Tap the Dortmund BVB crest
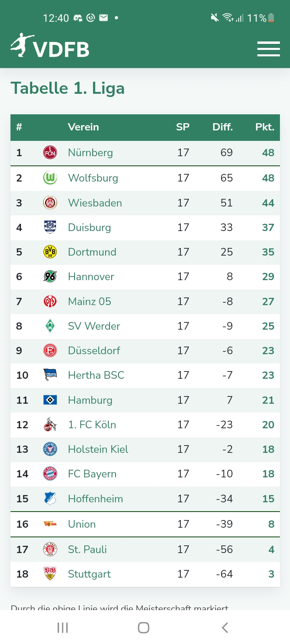 pos(50,252)
